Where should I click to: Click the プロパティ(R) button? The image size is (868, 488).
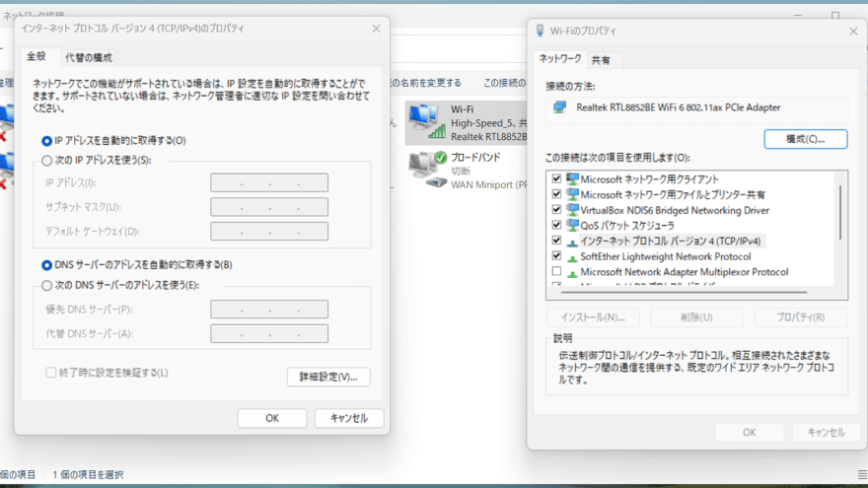click(801, 317)
